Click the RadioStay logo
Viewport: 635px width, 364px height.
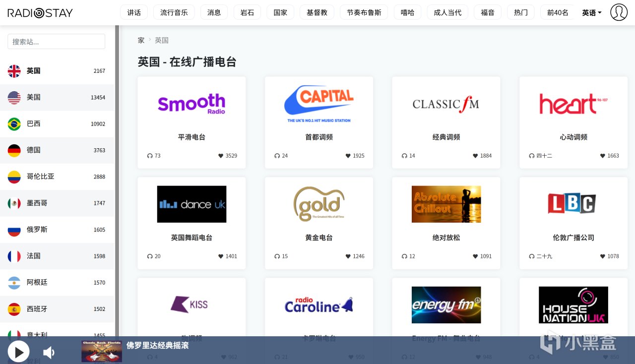[40, 13]
